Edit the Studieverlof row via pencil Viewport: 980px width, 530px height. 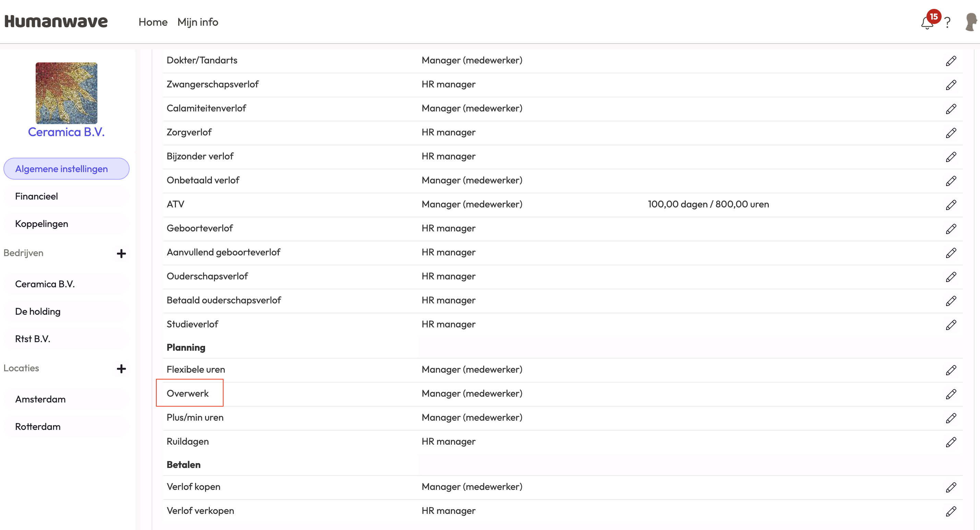point(951,325)
